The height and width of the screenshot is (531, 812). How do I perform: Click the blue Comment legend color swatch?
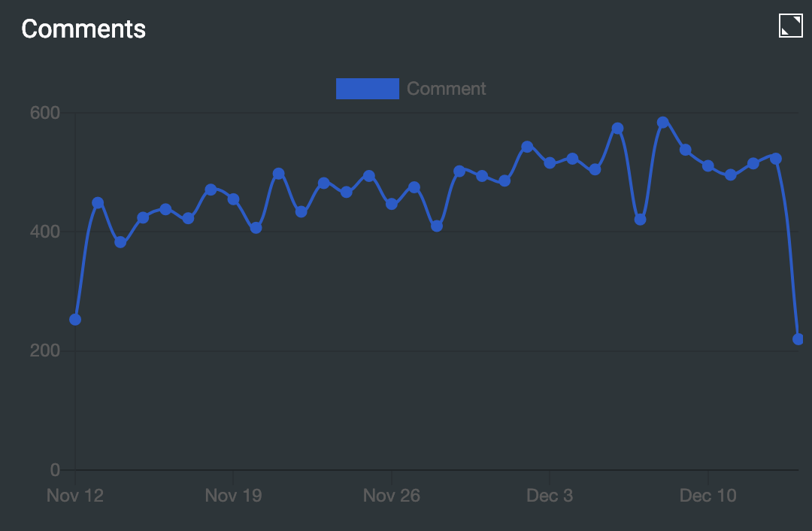pyautogui.click(x=367, y=89)
